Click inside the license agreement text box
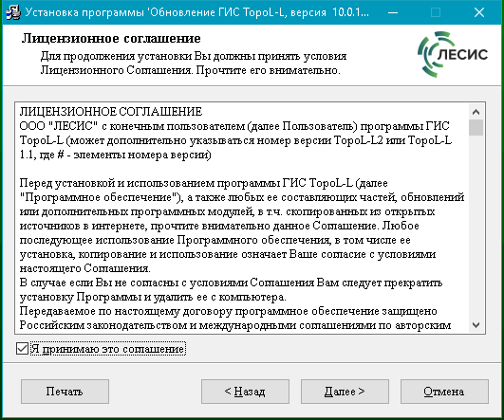Image resolution: width=504 pixels, height=420 pixels. click(x=242, y=218)
